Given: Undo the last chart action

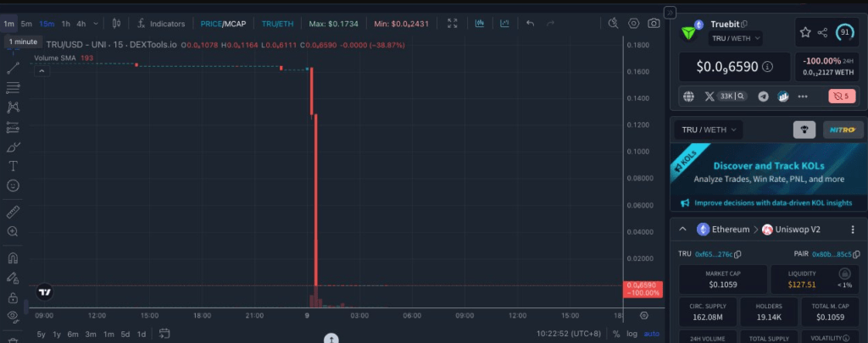Looking at the screenshot, I should click(x=530, y=23).
